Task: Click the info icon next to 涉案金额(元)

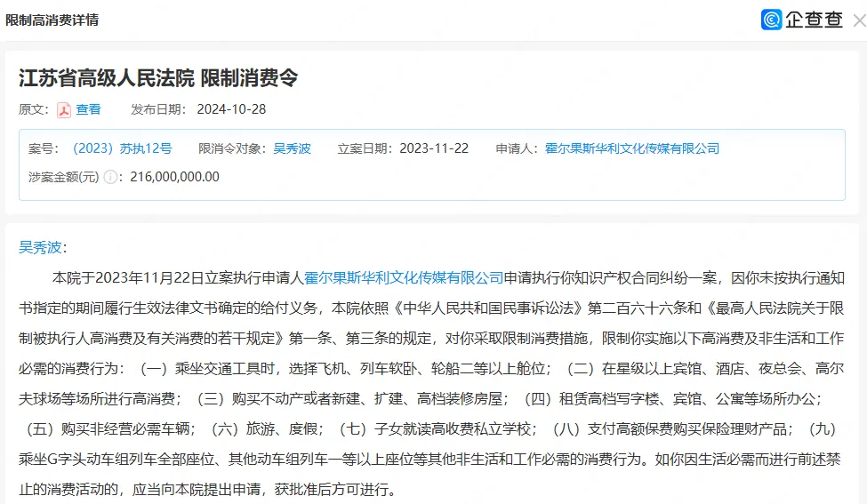Action: [110, 177]
